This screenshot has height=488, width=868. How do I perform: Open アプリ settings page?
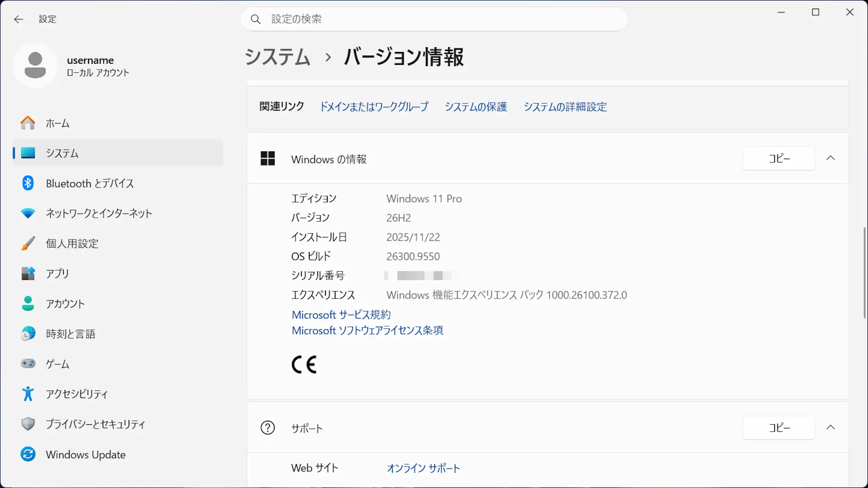click(118, 273)
